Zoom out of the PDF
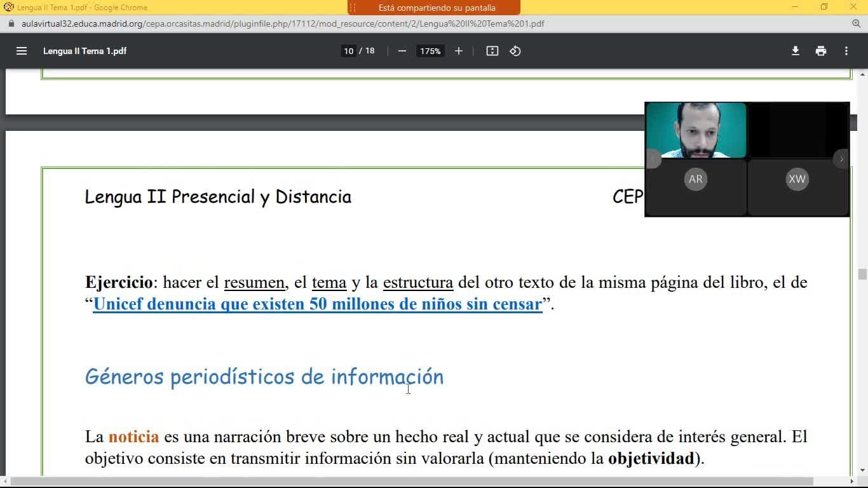The height and width of the screenshot is (488, 868). [402, 51]
